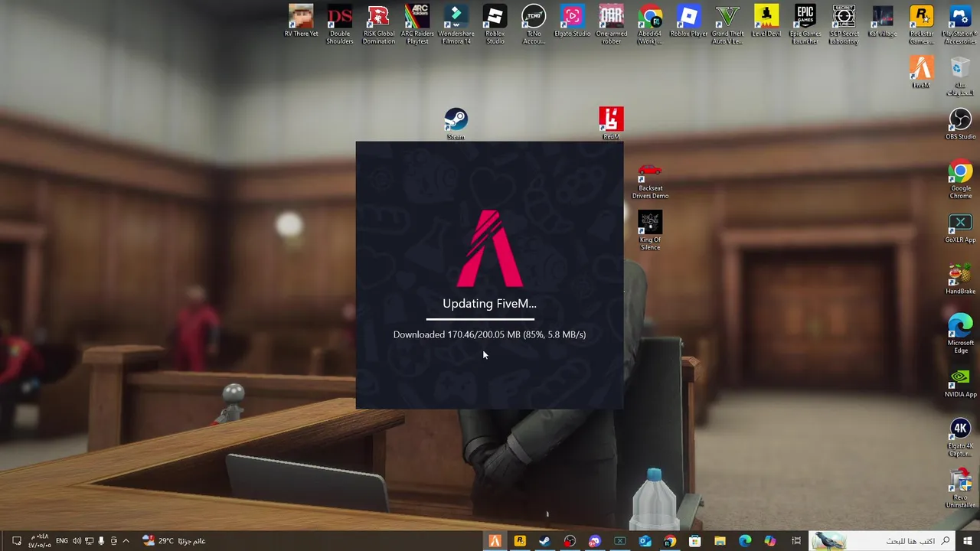The width and height of the screenshot is (980, 551).
Task: Select the GoXLR App desktop icon
Action: coord(960,228)
